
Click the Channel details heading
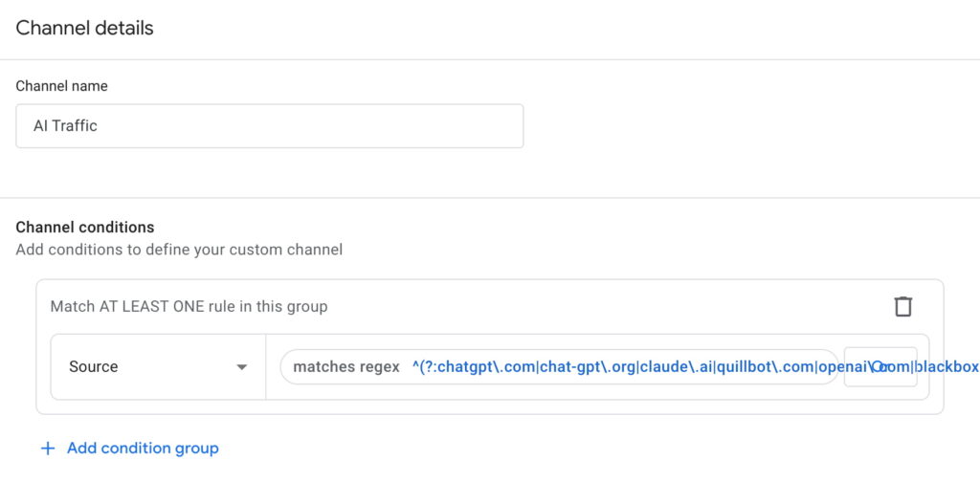tap(85, 28)
